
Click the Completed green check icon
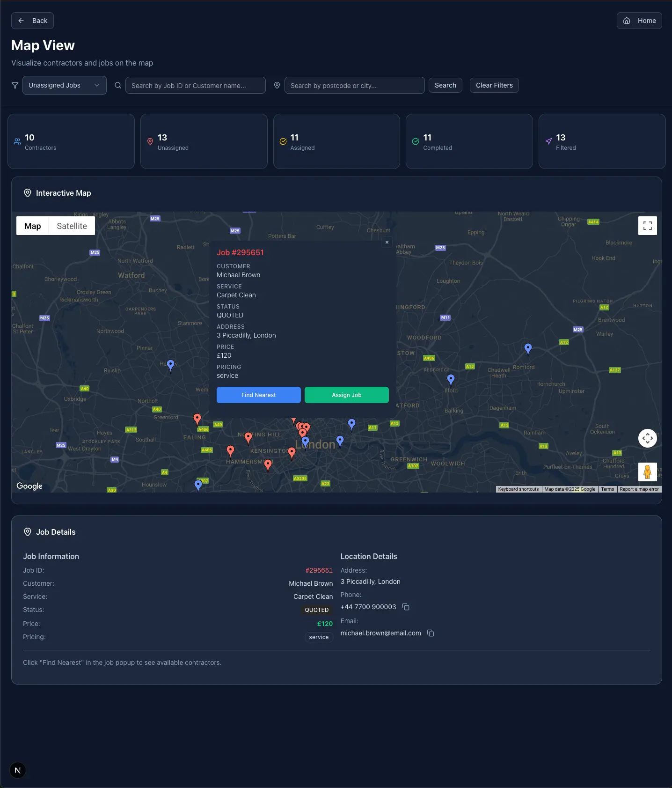click(416, 141)
